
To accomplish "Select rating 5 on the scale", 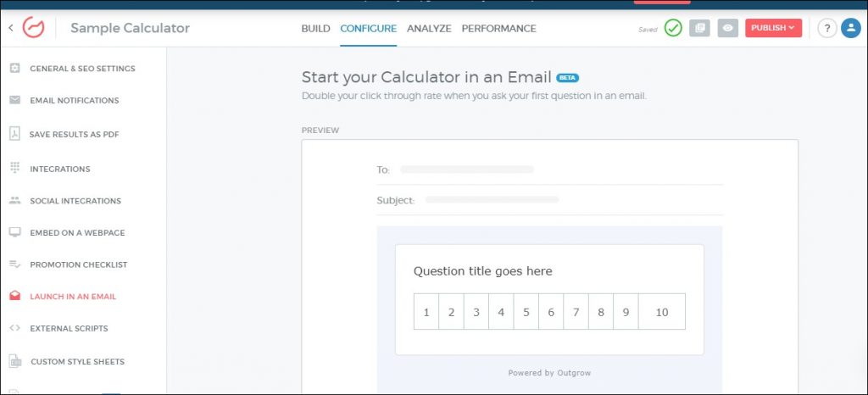I will point(526,312).
